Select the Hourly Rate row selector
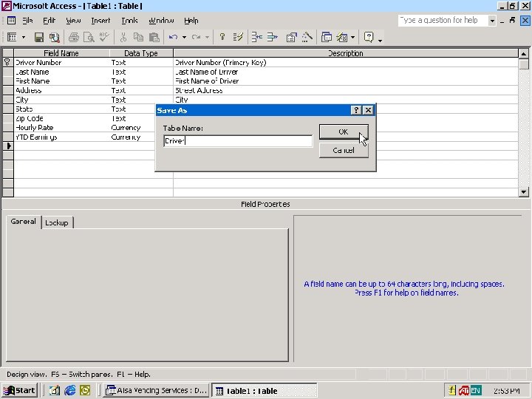Screen dimensions: 532x399 (x=8, y=128)
